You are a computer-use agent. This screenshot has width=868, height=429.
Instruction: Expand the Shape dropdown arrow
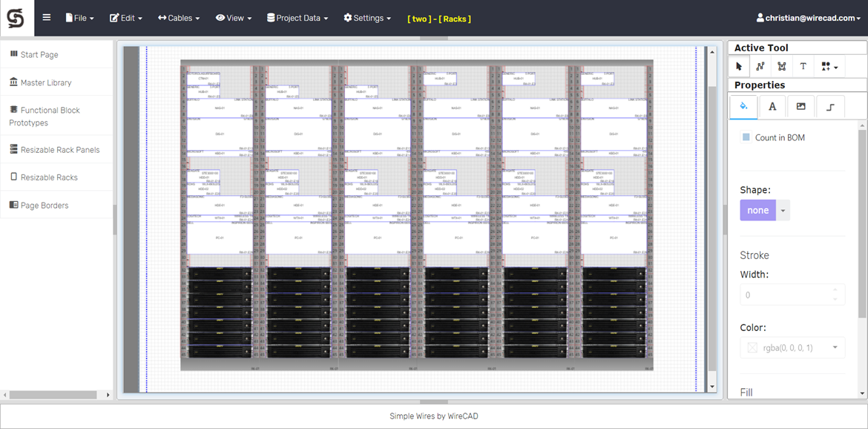coord(783,210)
